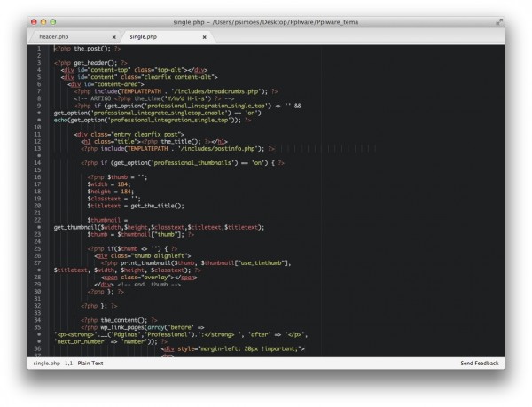Open the Plain Text syntax selector

pos(90,363)
